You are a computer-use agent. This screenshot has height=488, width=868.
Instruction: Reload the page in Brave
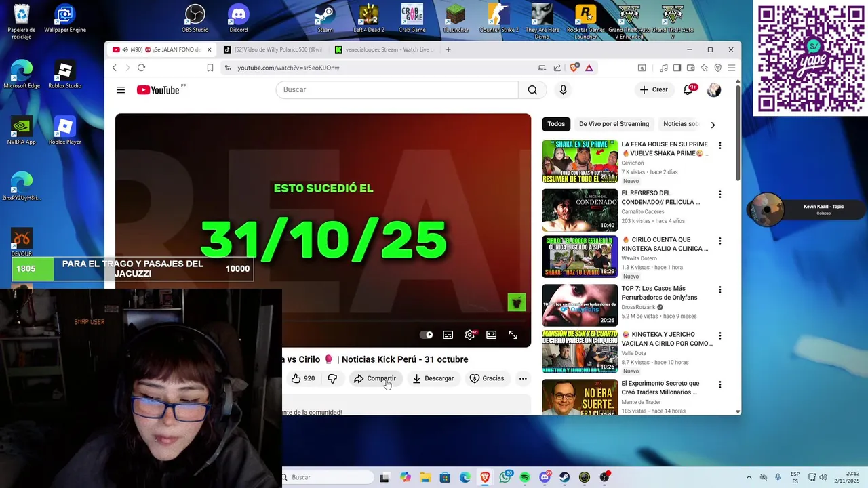point(141,68)
